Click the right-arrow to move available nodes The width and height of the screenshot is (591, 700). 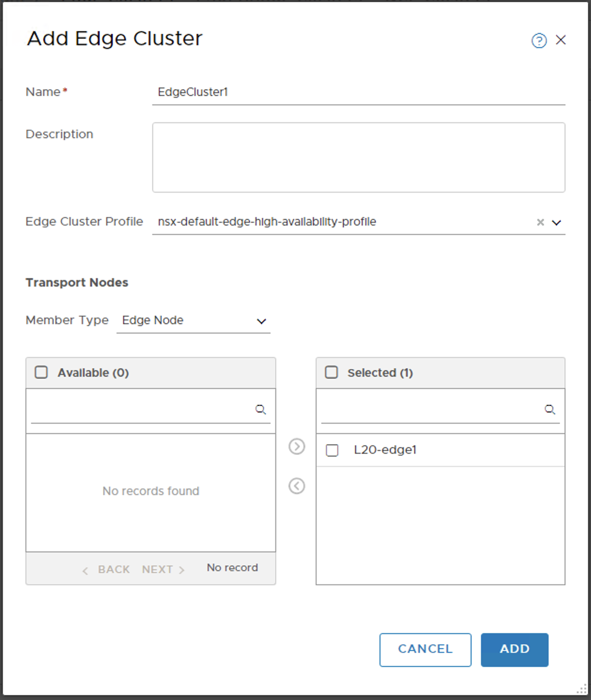click(296, 447)
